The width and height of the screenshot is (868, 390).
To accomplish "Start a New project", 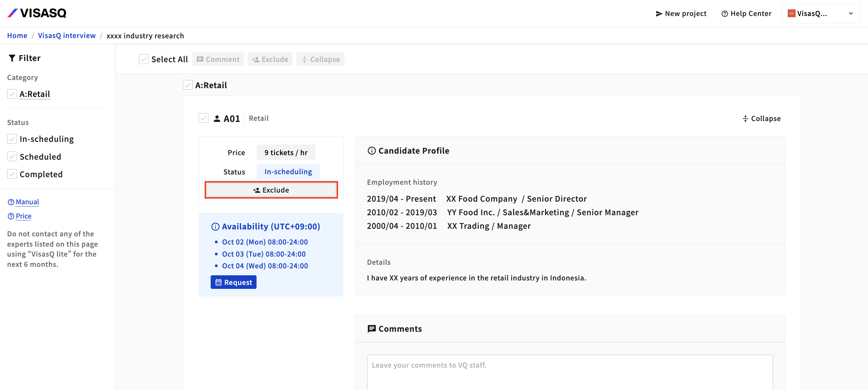I will [681, 14].
